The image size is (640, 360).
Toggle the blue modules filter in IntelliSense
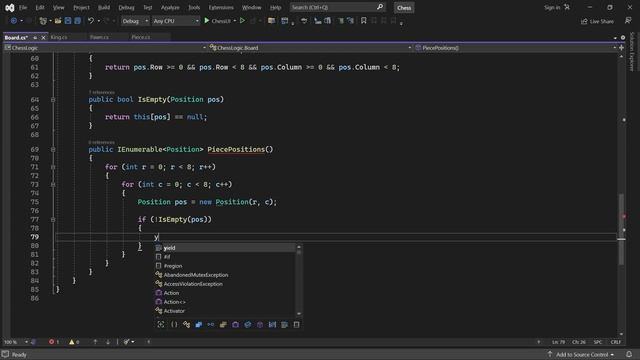click(199, 324)
